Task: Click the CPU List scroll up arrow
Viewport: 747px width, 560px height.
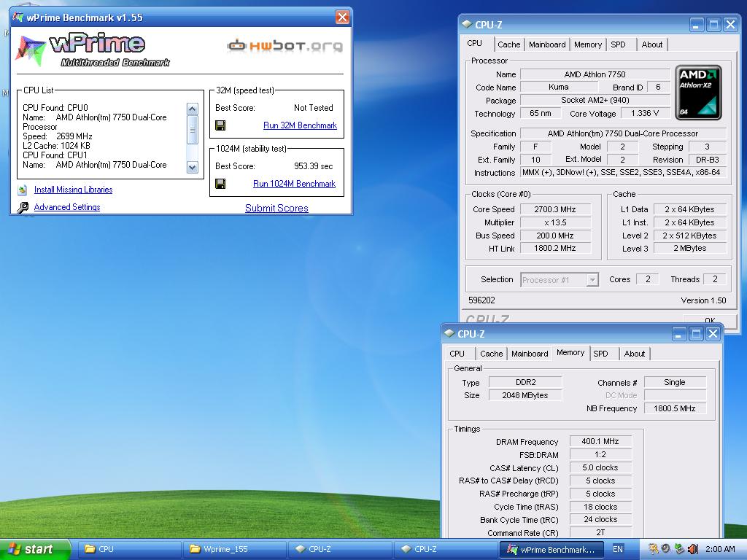Action: tap(193, 109)
